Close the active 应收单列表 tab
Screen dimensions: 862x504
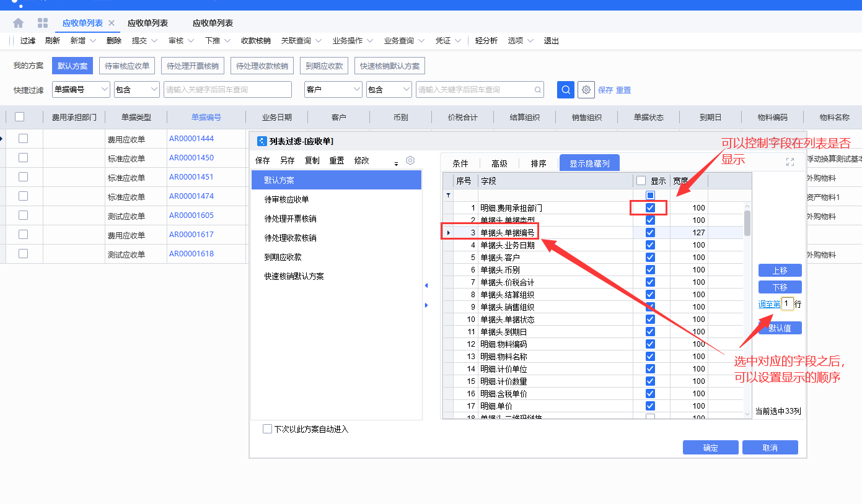(112, 23)
